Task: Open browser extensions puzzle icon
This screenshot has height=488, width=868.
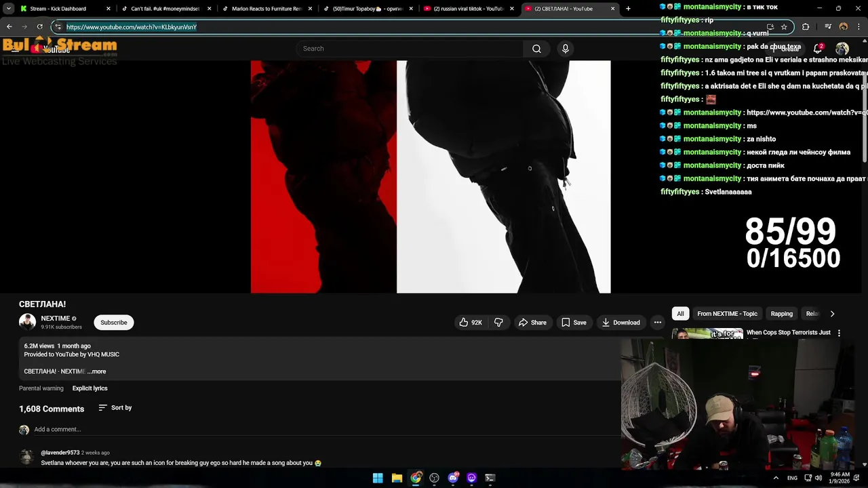Action: [806, 27]
